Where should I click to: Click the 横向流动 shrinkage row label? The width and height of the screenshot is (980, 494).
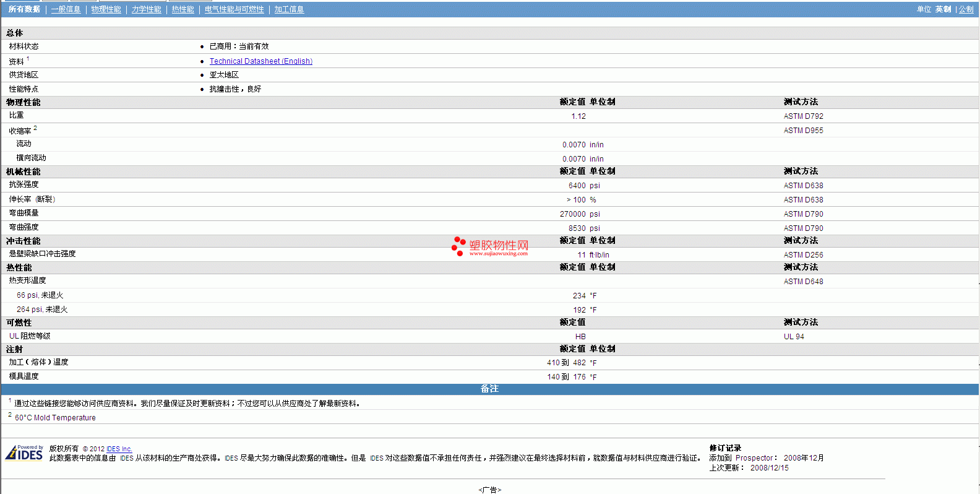pos(31,158)
